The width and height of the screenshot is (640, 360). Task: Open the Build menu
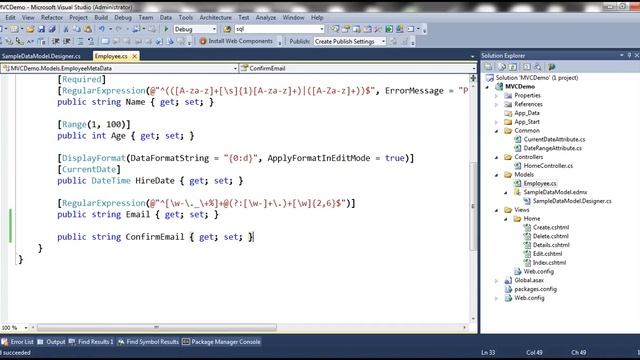101,18
